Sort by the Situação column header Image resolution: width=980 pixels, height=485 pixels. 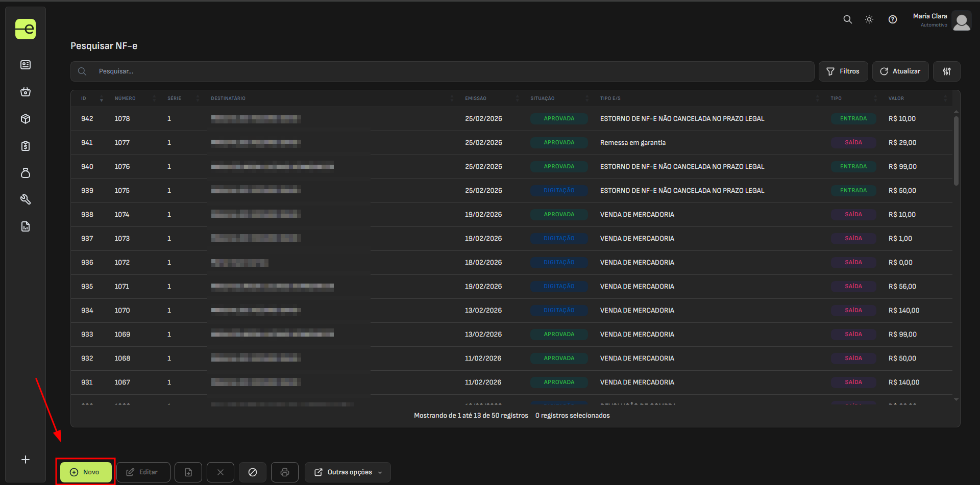click(542, 98)
